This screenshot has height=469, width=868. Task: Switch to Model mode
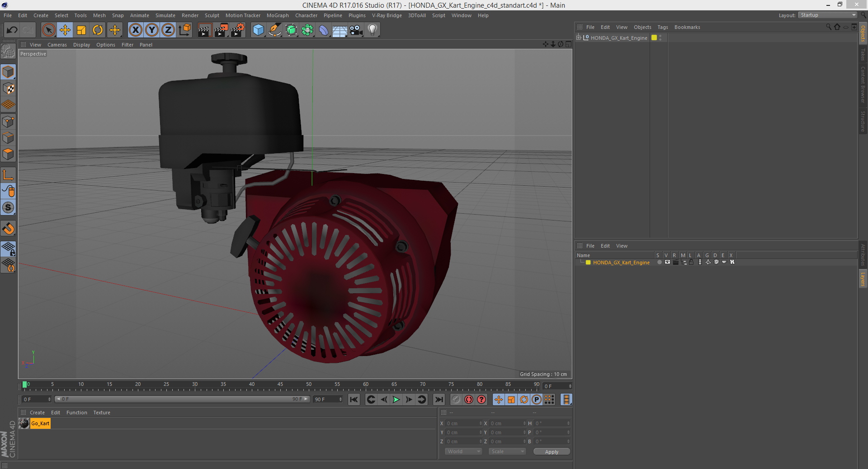pos(8,72)
